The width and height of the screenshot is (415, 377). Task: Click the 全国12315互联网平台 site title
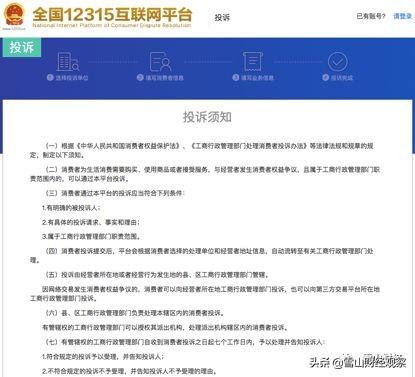[x=112, y=14]
